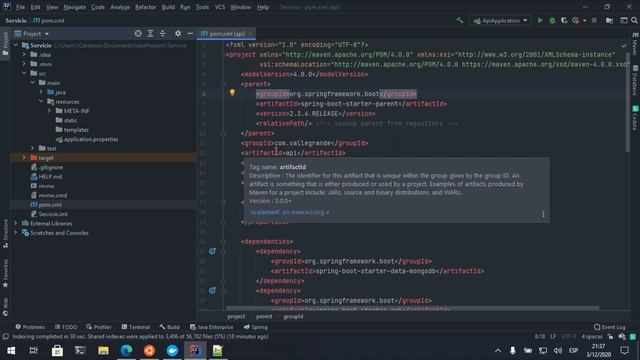Open the Maven tool window on right edge
Viewport: 640px width, 360px height.
[635, 44]
